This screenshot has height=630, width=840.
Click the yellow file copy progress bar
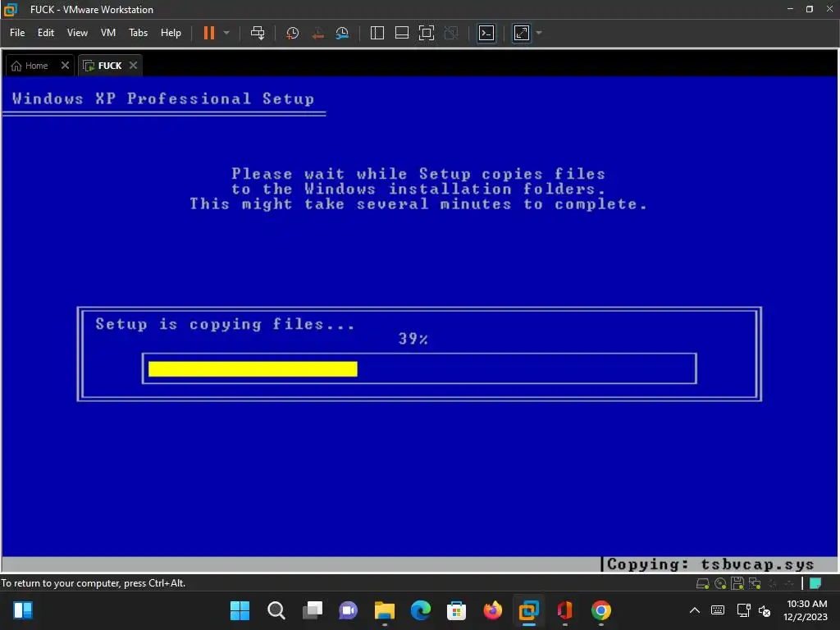point(253,368)
